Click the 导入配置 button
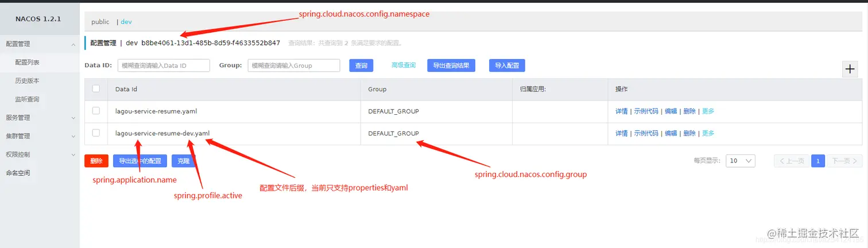 coord(507,65)
